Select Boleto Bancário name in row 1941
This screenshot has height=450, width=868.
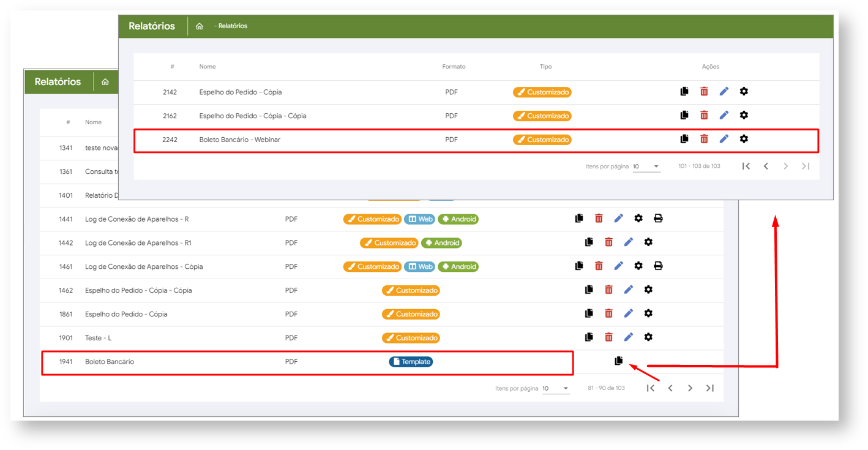click(x=110, y=362)
